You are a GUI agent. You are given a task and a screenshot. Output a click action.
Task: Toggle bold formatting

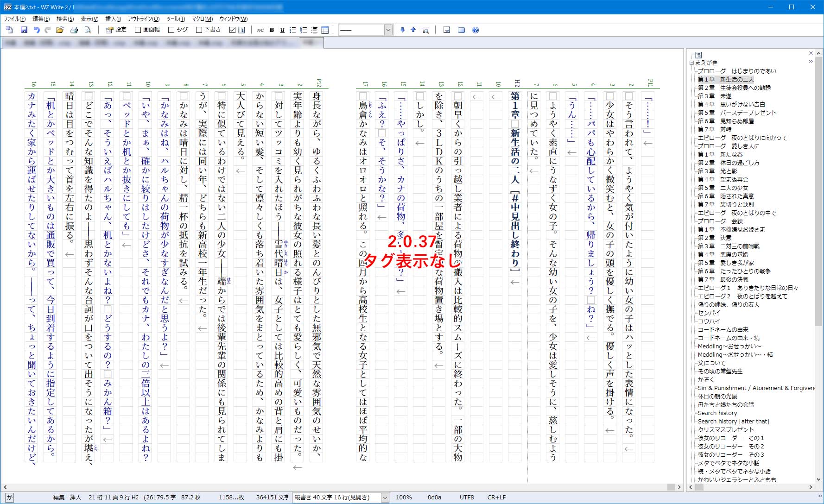pos(272,30)
